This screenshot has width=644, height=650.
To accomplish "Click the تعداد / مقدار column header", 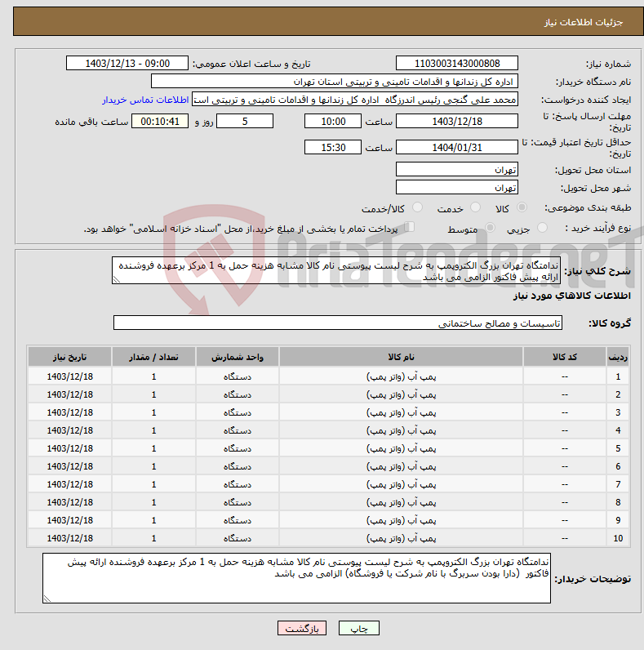I will [153, 357].
